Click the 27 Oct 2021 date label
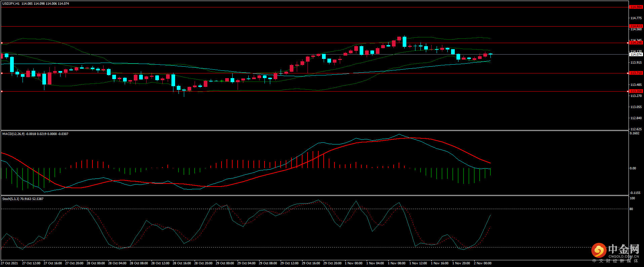 tap(9, 263)
